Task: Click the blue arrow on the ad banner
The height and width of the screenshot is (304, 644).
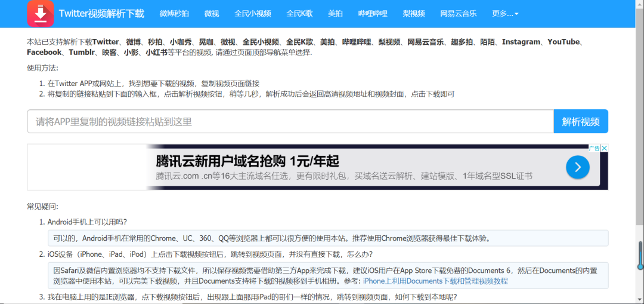Action: [577, 167]
